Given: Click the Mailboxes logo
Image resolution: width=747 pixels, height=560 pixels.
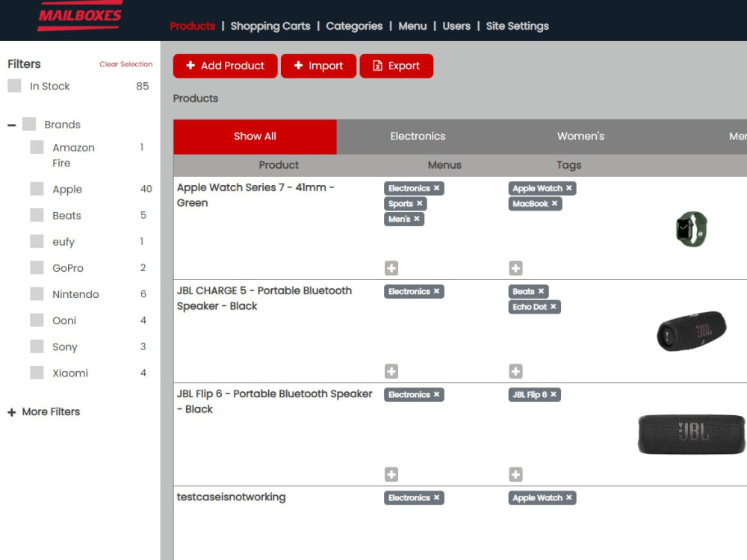Looking at the screenshot, I should (80, 16).
